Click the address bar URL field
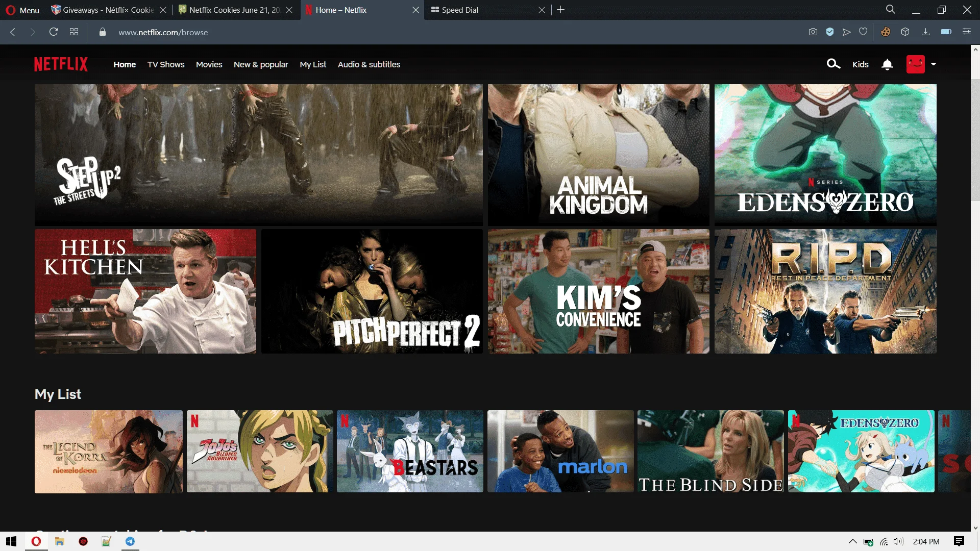Screen dimensions: 980x551 pos(449,32)
